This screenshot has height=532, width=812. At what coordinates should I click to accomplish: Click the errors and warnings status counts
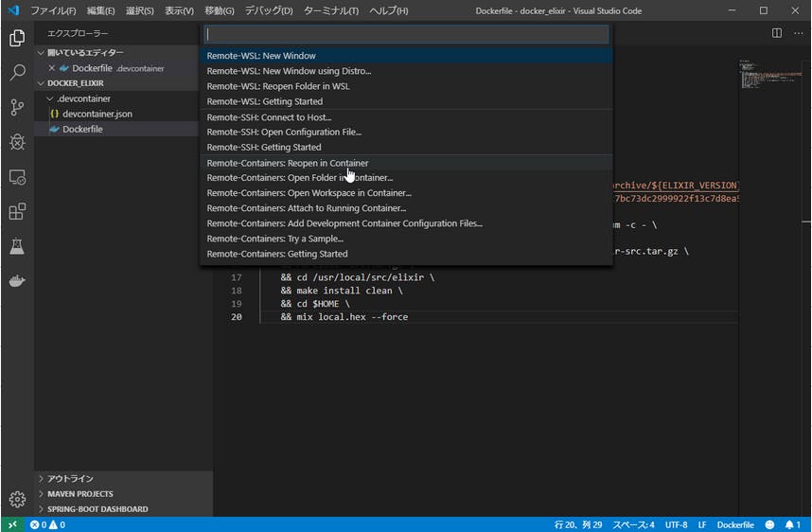(x=47, y=524)
